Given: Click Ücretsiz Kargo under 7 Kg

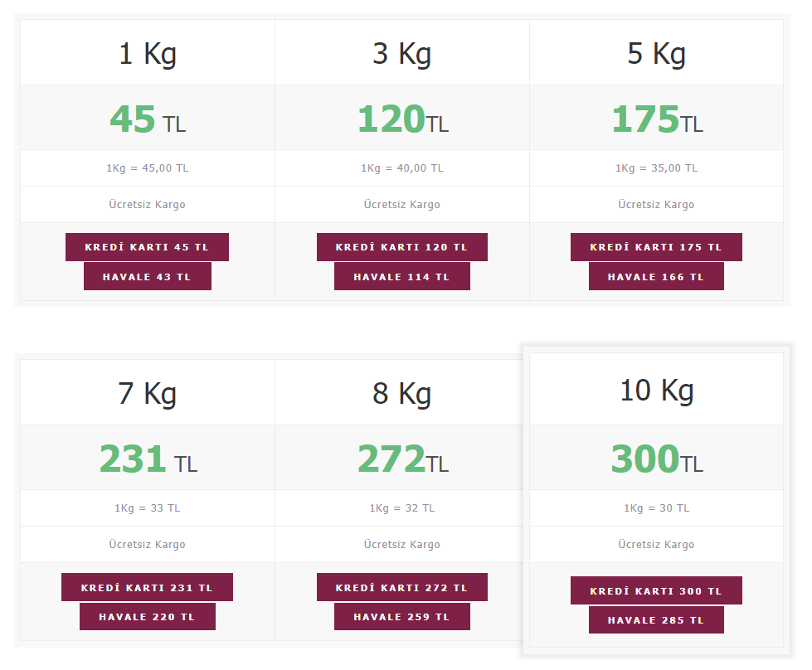Looking at the screenshot, I should tap(147, 544).
